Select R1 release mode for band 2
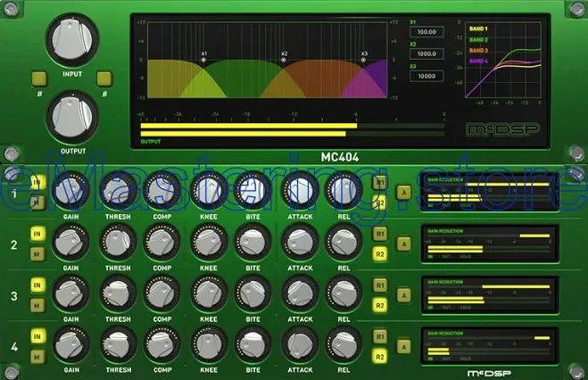588x380 pixels. point(380,234)
